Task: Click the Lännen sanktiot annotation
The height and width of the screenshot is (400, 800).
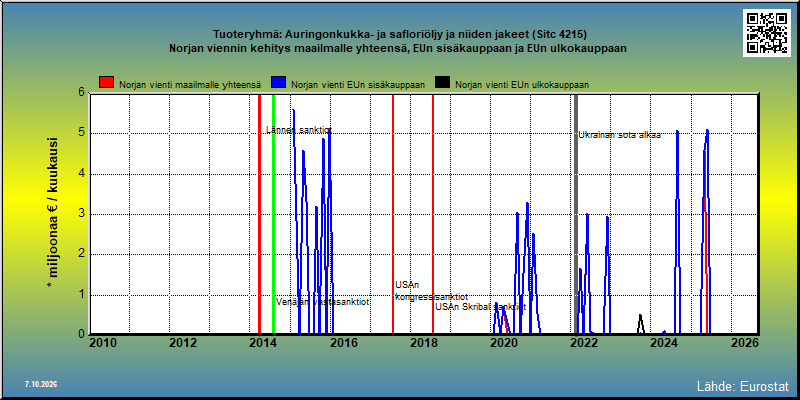Action: (299, 130)
